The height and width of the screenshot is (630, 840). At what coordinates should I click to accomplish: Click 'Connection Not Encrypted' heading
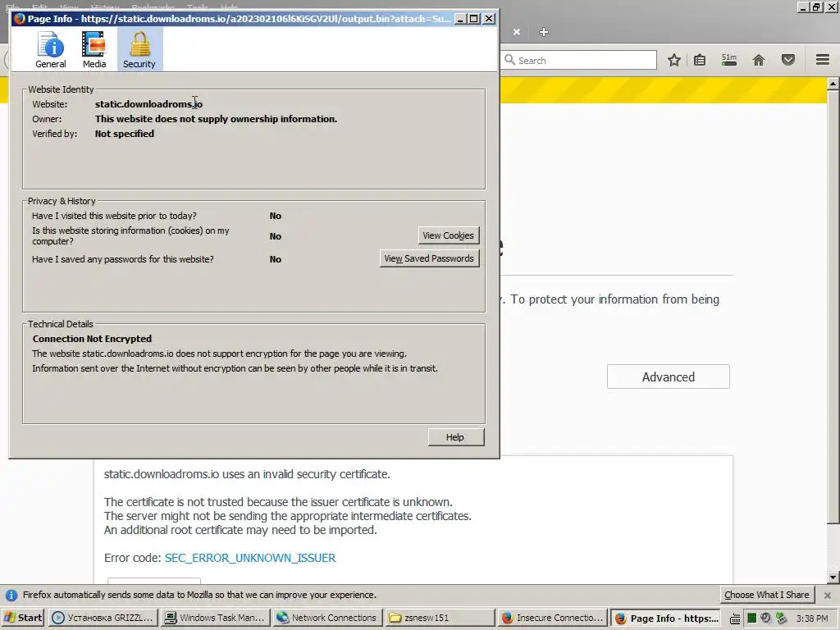[x=92, y=339]
